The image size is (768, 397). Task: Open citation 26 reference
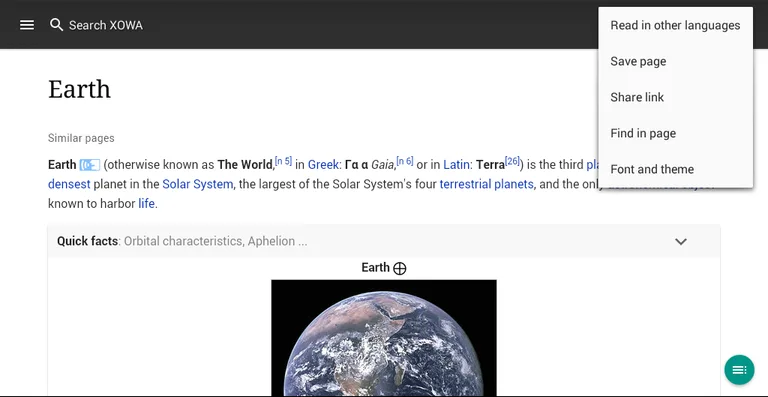(x=512, y=161)
